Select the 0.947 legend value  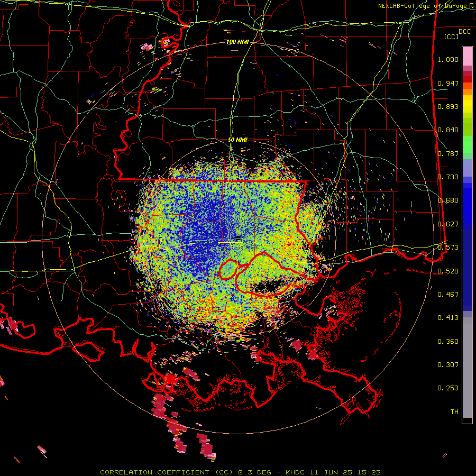click(x=448, y=83)
